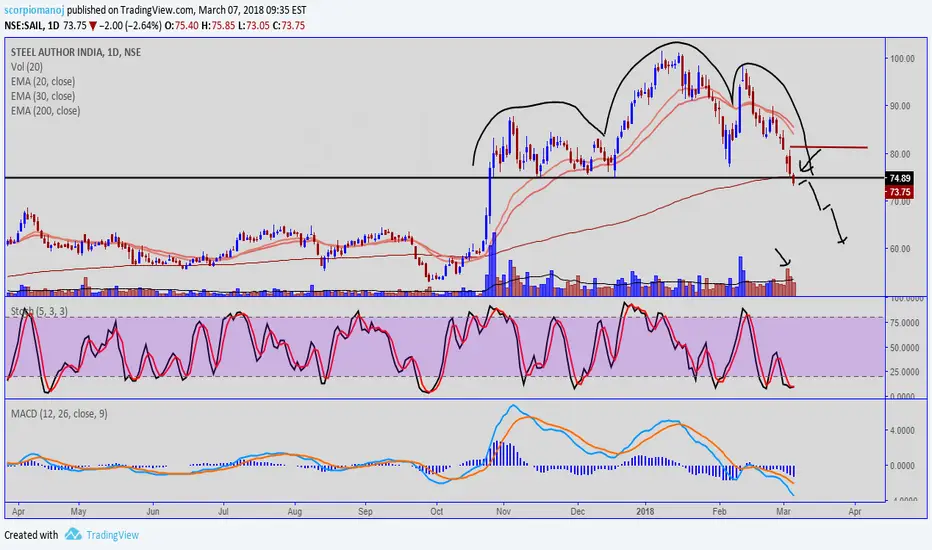Click the Sep label on time axis
This screenshot has width=932, height=550.
click(x=366, y=511)
